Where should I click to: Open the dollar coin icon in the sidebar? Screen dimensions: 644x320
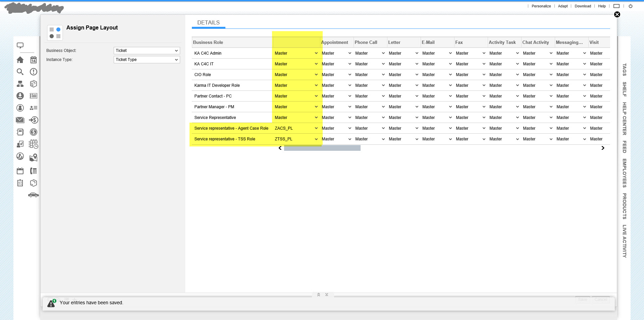pos(34,132)
